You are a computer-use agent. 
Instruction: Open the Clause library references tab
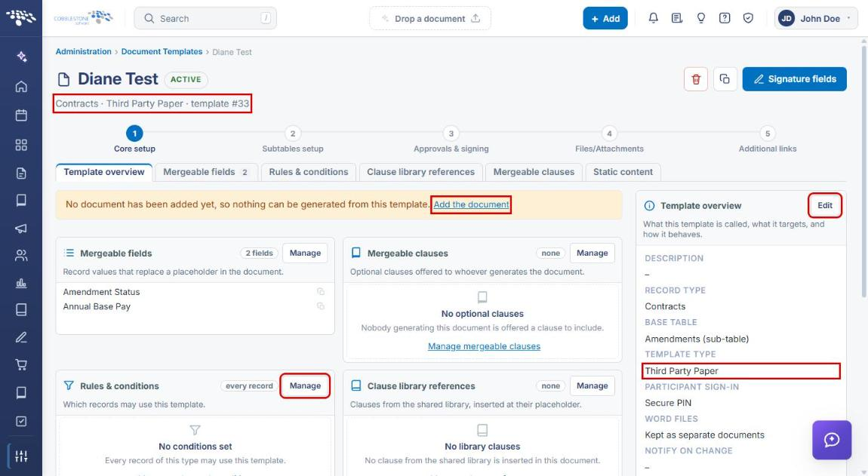(420, 172)
